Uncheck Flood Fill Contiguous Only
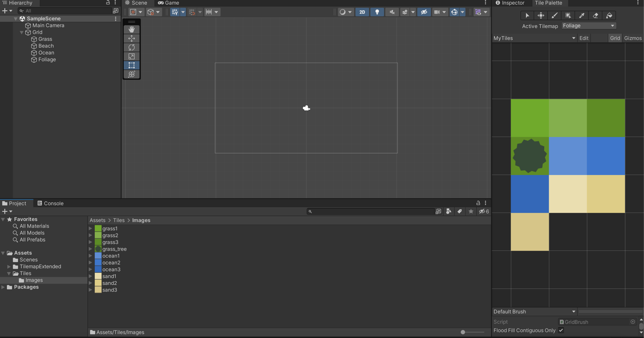The height and width of the screenshot is (338, 644). tap(561, 330)
